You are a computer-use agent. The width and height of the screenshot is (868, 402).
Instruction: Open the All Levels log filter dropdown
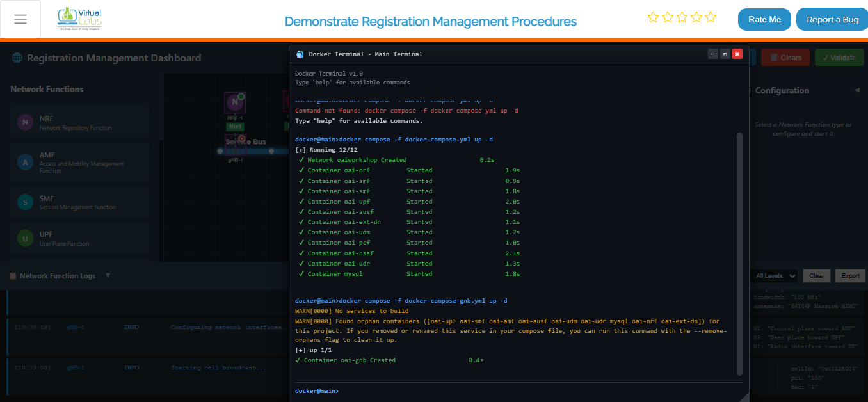[775, 276]
